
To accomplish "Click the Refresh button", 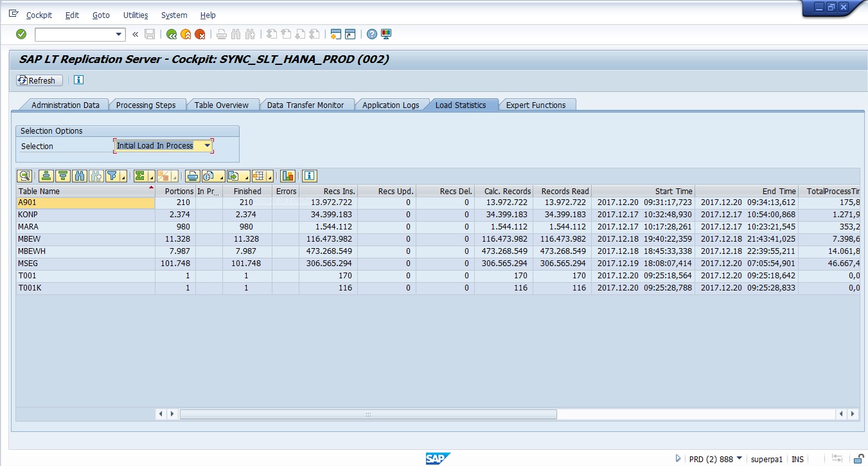I will [39, 80].
